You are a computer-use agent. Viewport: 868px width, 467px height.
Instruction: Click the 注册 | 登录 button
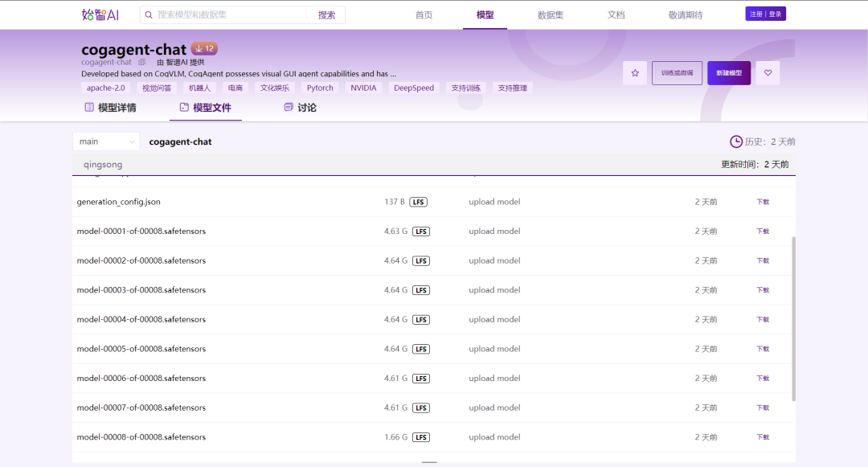[x=766, y=14]
